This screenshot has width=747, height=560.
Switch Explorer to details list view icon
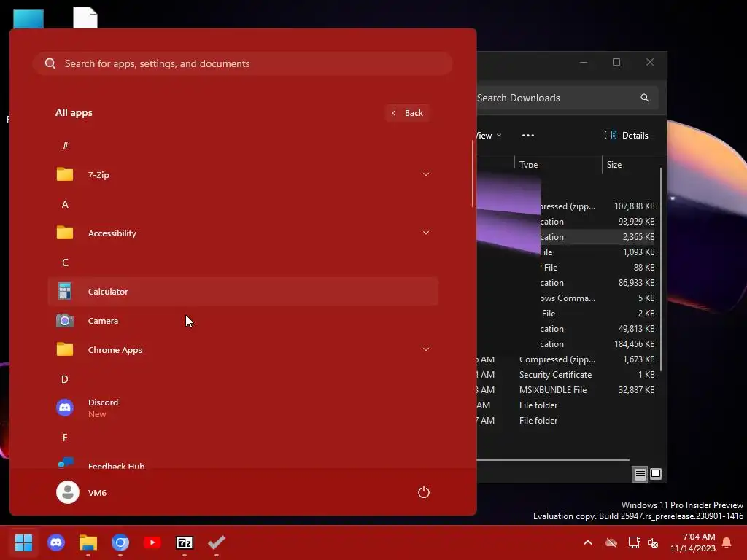640,474
